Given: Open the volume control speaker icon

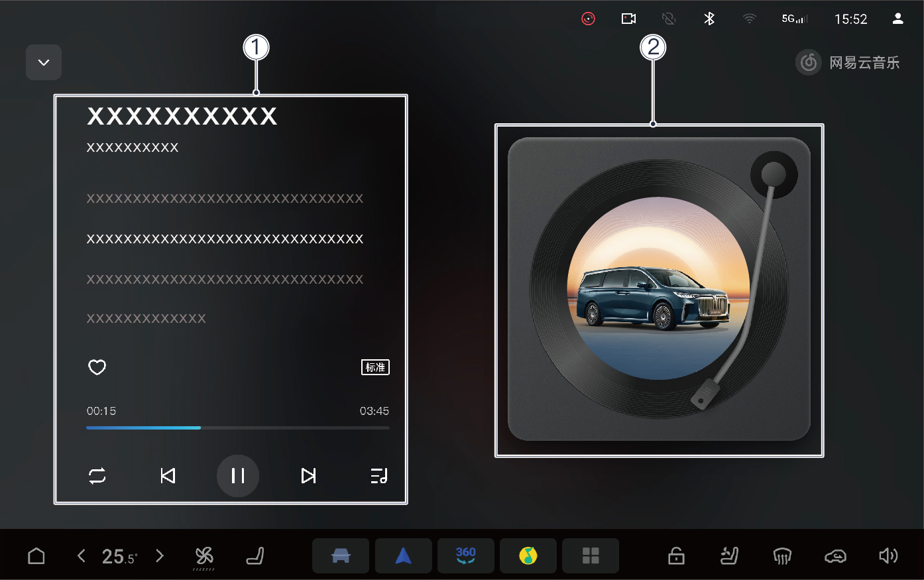Looking at the screenshot, I should [x=888, y=555].
